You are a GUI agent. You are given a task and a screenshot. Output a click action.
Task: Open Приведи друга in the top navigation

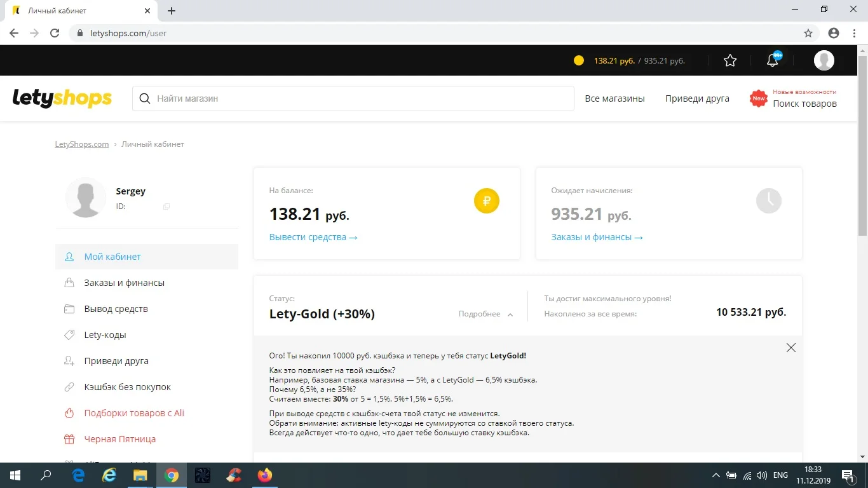click(x=697, y=98)
